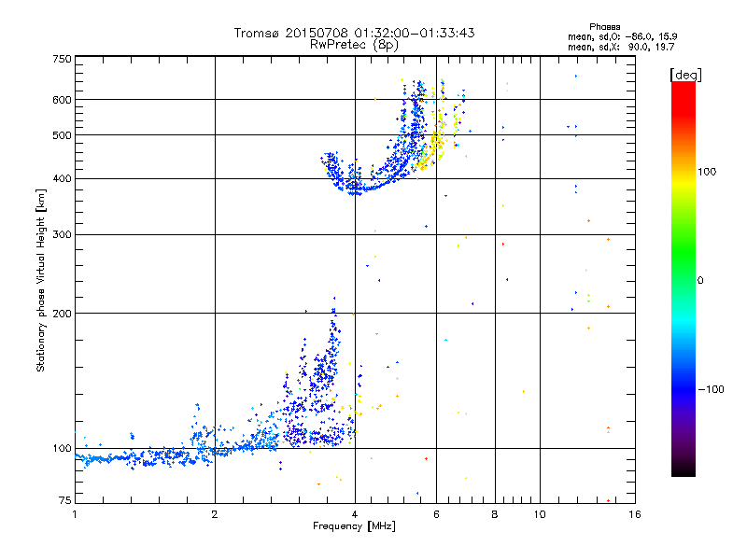Click the plot title 'Tromsø 20150708 01:32:00-01:33:43'

(354, 33)
